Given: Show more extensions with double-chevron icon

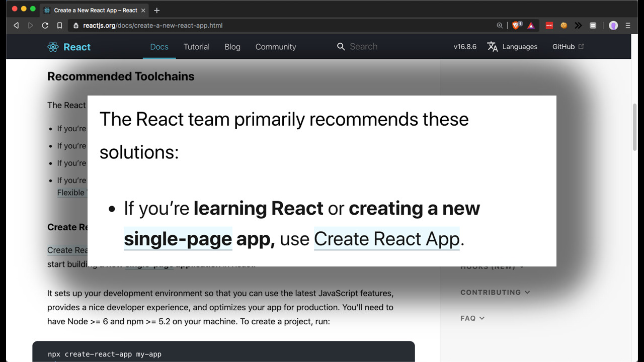Looking at the screenshot, I should click(578, 25).
